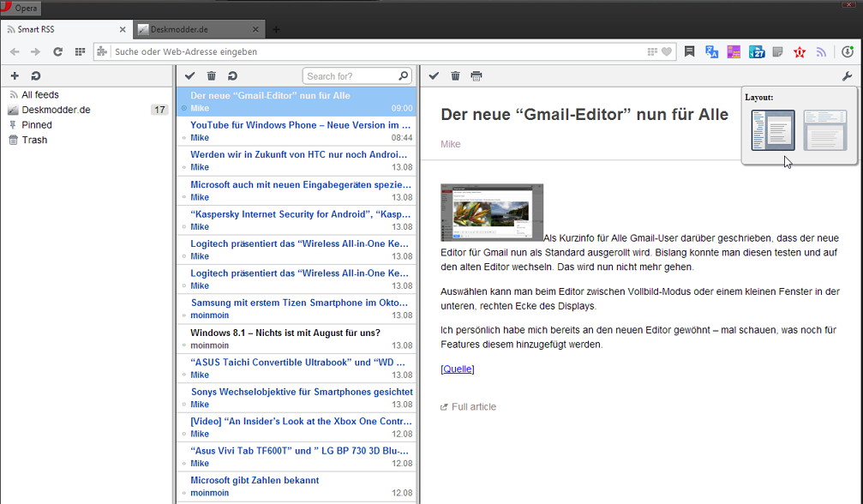Select the 'Der neue Gmail-Editor' article in the list
Screen dimensions: 863x504
(297, 101)
